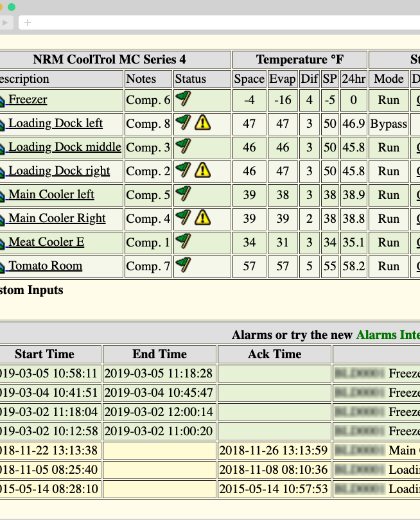The width and height of the screenshot is (420, 520).
Task: Click the 46.9 24hr value
Action: (354, 124)
